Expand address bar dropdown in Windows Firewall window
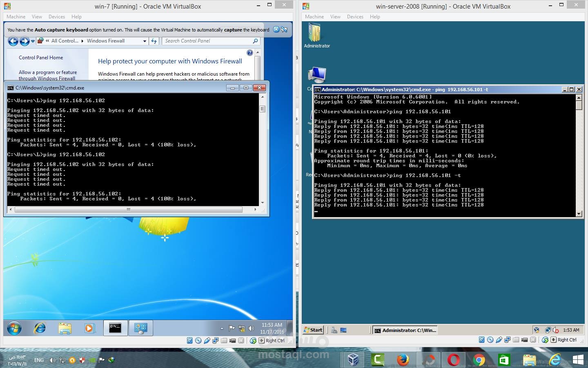The image size is (588, 368). [145, 41]
